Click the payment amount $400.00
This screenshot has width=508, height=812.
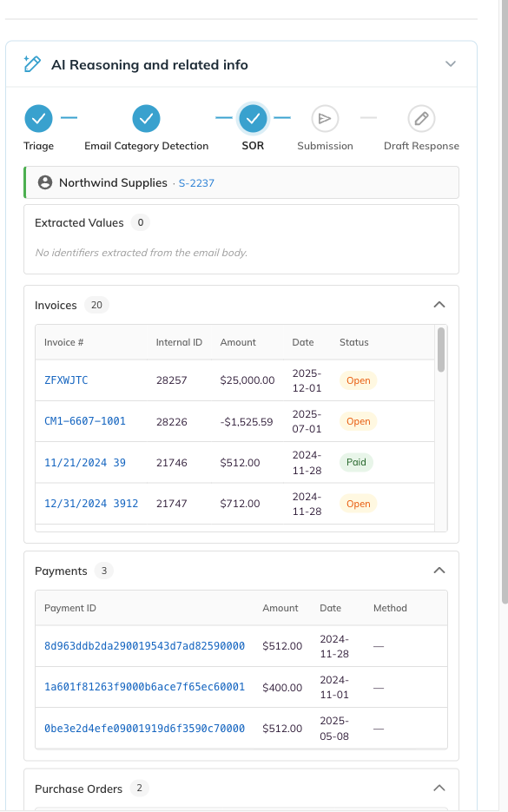[282, 687]
